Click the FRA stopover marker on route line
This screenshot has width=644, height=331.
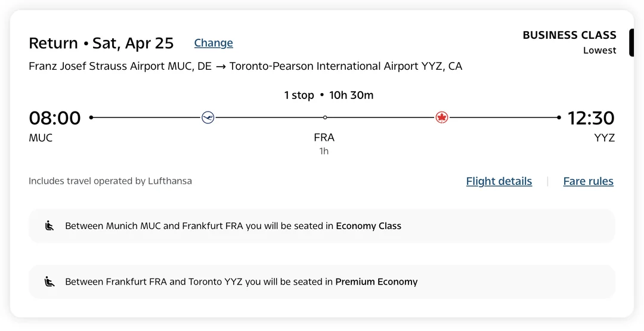coord(324,117)
